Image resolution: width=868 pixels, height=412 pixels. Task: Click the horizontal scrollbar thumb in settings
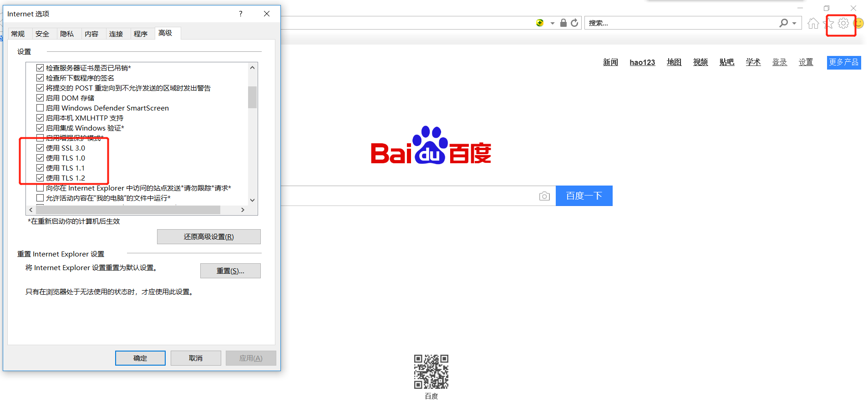[128, 210]
